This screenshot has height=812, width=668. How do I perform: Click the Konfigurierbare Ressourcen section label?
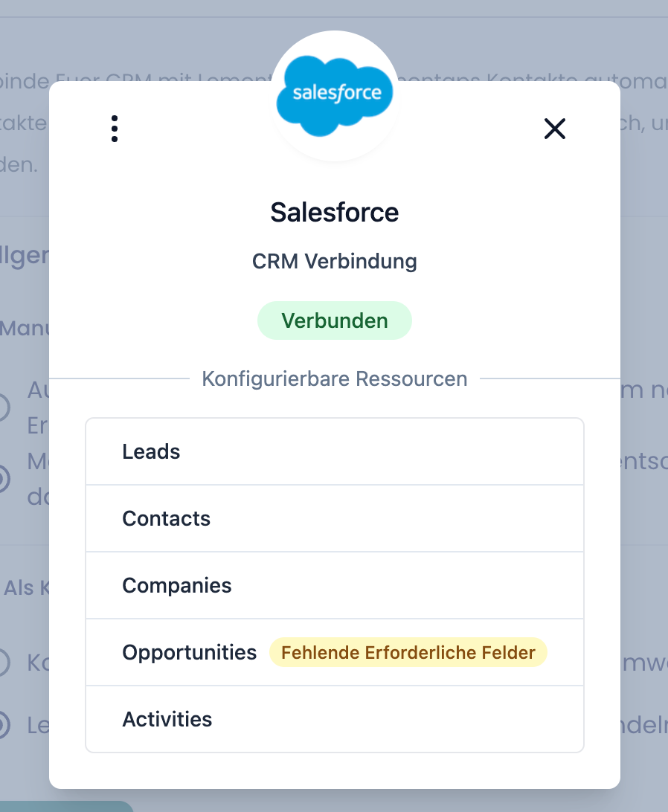tap(334, 379)
